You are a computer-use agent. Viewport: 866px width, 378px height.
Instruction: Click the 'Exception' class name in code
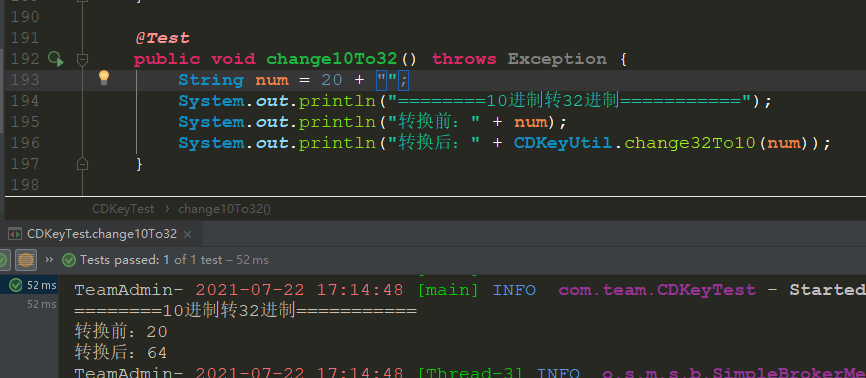point(557,59)
